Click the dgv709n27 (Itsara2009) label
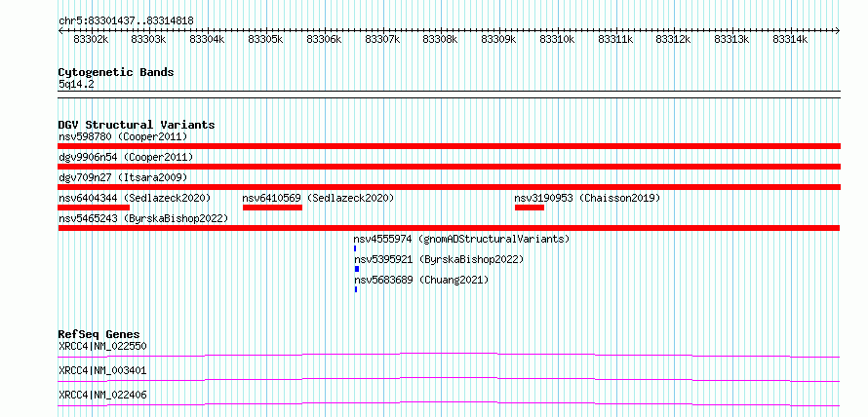Viewport: 868px width, 417px height. 123,177
